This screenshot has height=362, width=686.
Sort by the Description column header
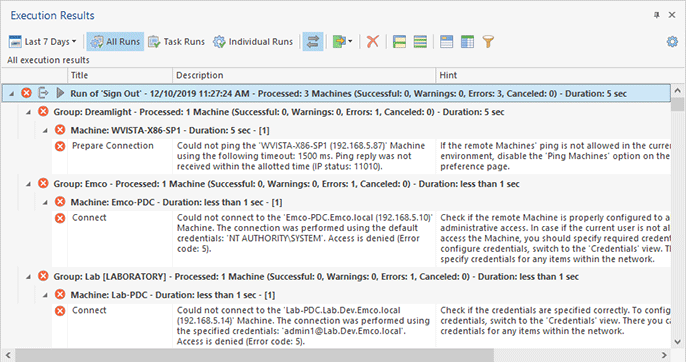(304, 75)
